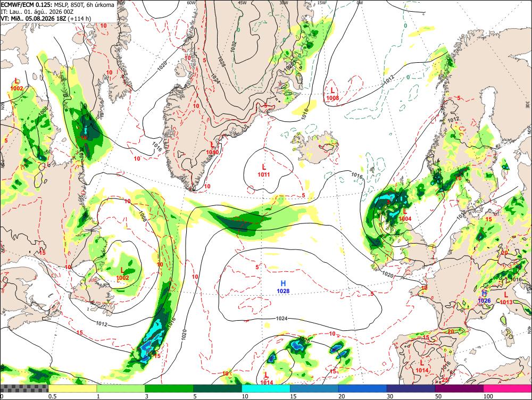Click the blue H 1026 over the Alps
The height and width of the screenshot is (400, 532).
click(485, 296)
